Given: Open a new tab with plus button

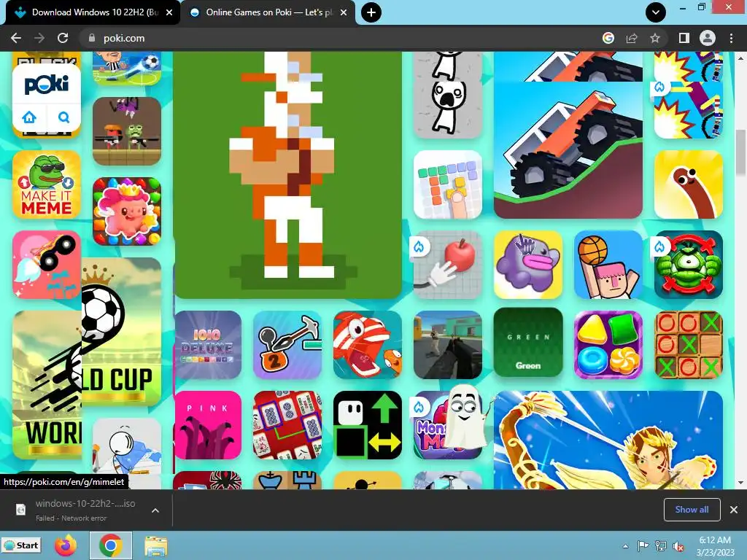Looking at the screenshot, I should coord(371,12).
